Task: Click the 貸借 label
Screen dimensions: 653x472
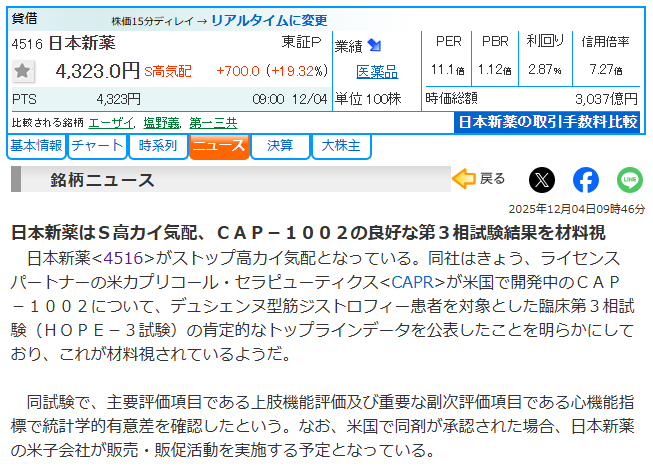Action: (25, 19)
